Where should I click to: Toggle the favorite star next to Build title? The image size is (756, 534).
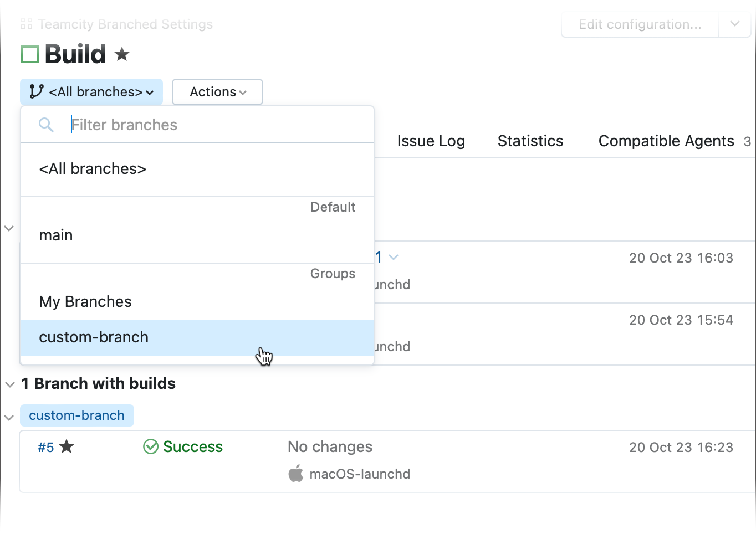pos(122,54)
